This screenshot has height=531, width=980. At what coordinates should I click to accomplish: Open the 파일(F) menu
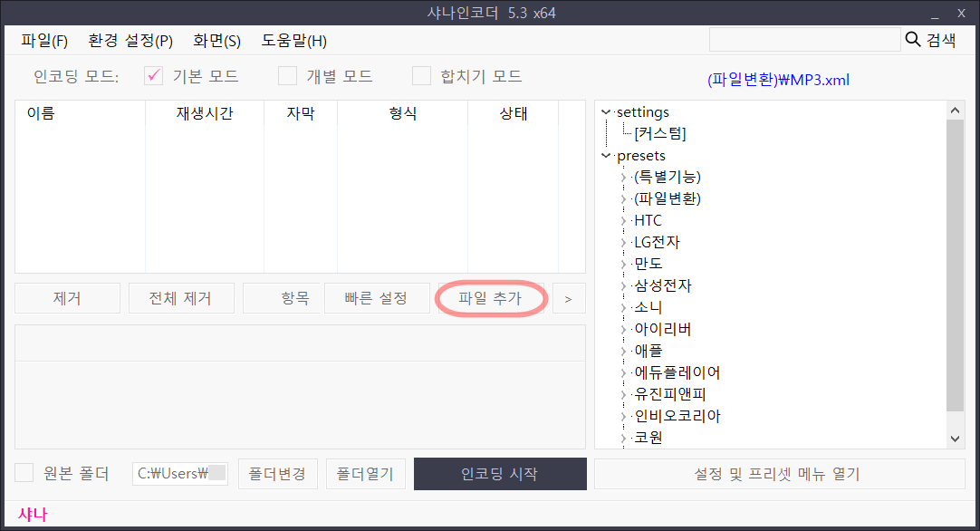[x=44, y=41]
